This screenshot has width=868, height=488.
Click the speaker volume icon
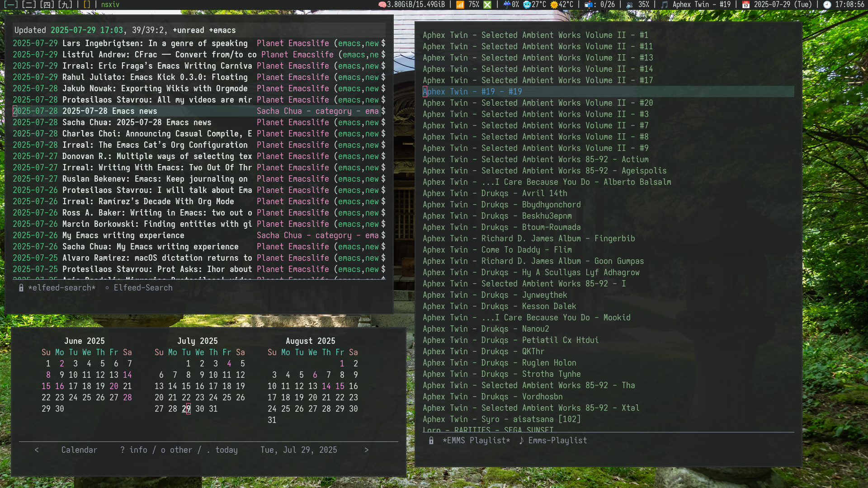click(x=629, y=5)
